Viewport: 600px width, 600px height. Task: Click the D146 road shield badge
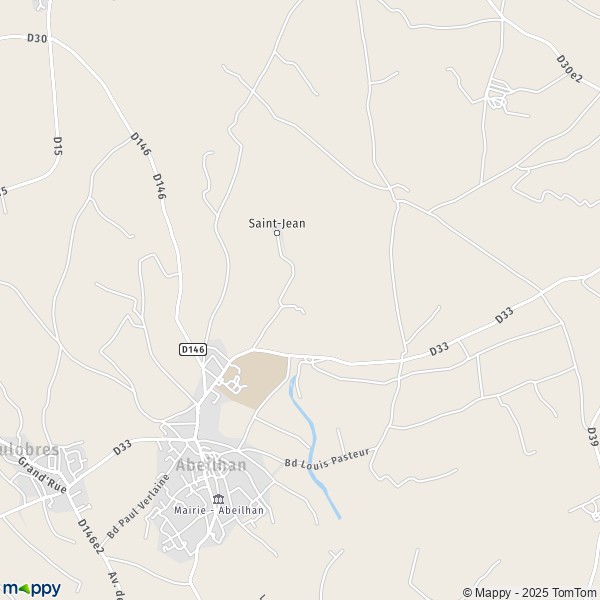(x=193, y=349)
